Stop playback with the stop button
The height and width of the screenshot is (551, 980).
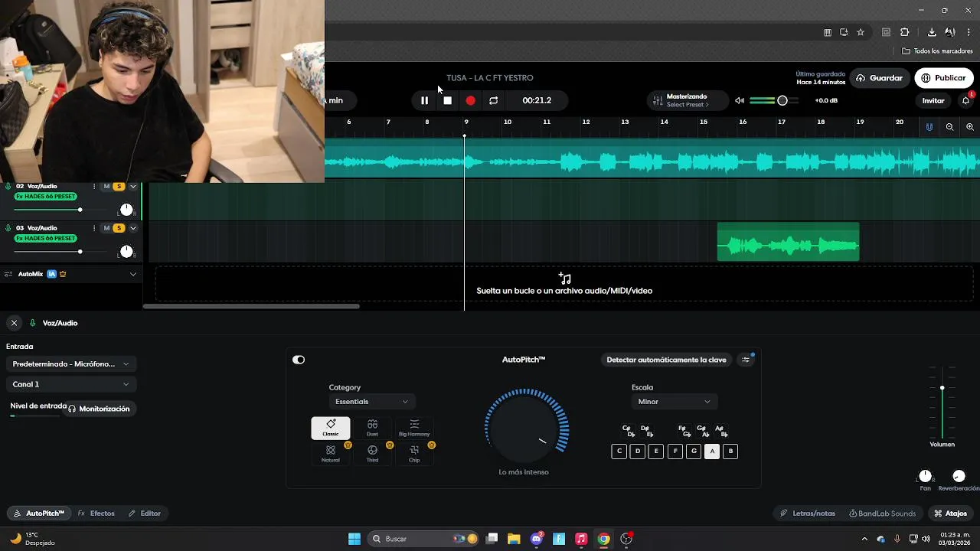coord(448,100)
